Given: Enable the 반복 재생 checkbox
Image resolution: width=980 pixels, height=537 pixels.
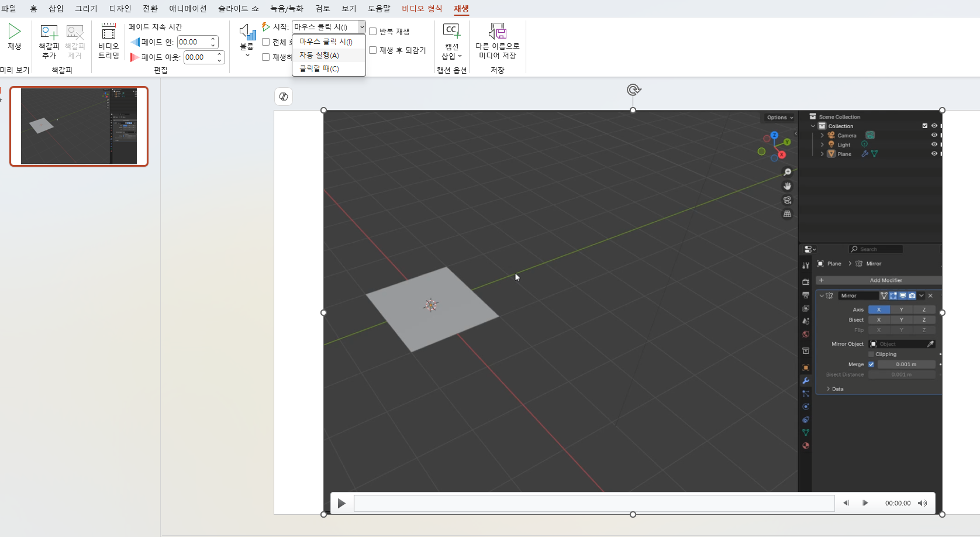Looking at the screenshot, I should pos(372,32).
